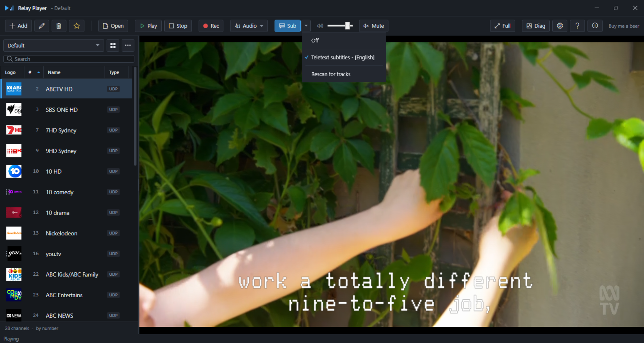Click the Play button
The height and width of the screenshot is (343, 644).
pos(148,26)
